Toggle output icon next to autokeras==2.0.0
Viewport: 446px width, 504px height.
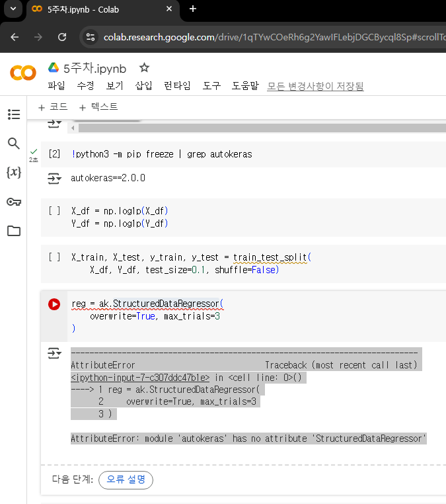(x=54, y=179)
